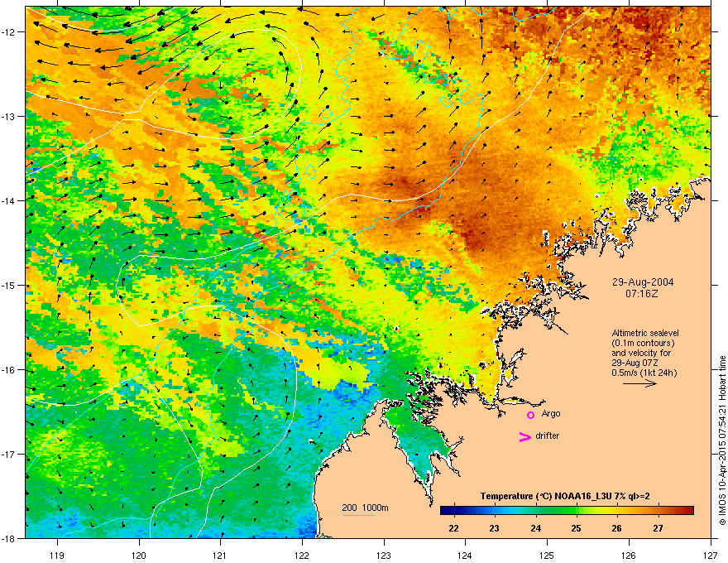
Task: Click the IMOS copyright timestamp vertical text
Action: point(722,440)
